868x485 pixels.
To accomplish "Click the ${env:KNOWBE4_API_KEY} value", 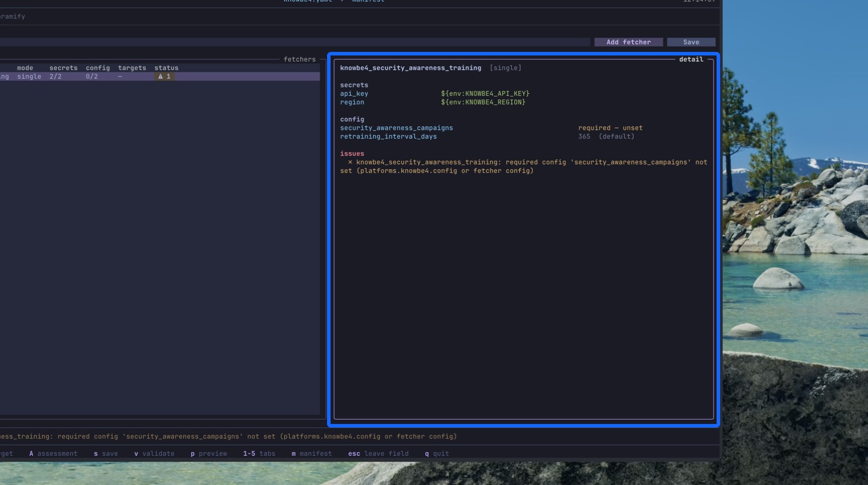I will [x=485, y=94].
